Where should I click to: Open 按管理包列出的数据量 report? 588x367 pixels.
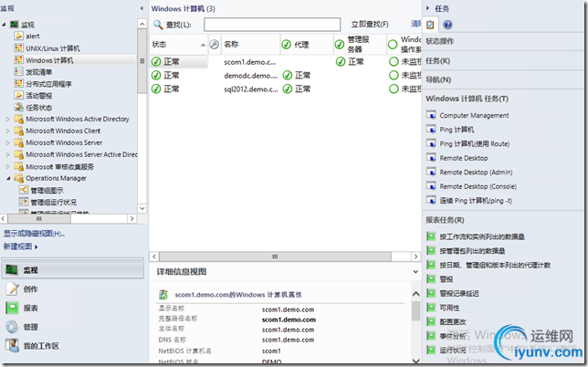click(x=472, y=251)
